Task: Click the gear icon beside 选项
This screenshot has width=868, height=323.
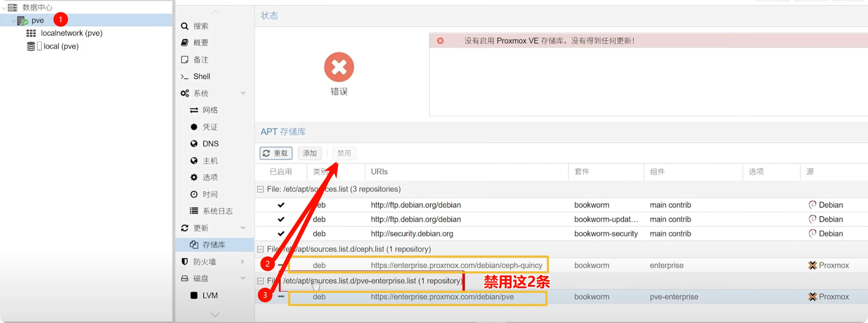Action: point(194,177)
